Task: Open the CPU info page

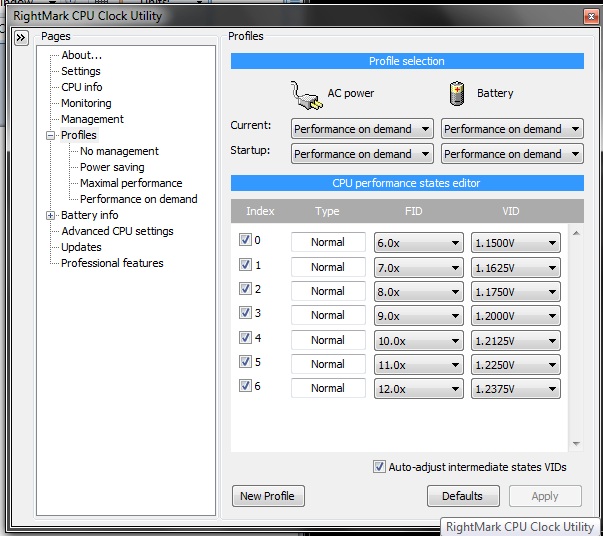Action: point(82,87)
